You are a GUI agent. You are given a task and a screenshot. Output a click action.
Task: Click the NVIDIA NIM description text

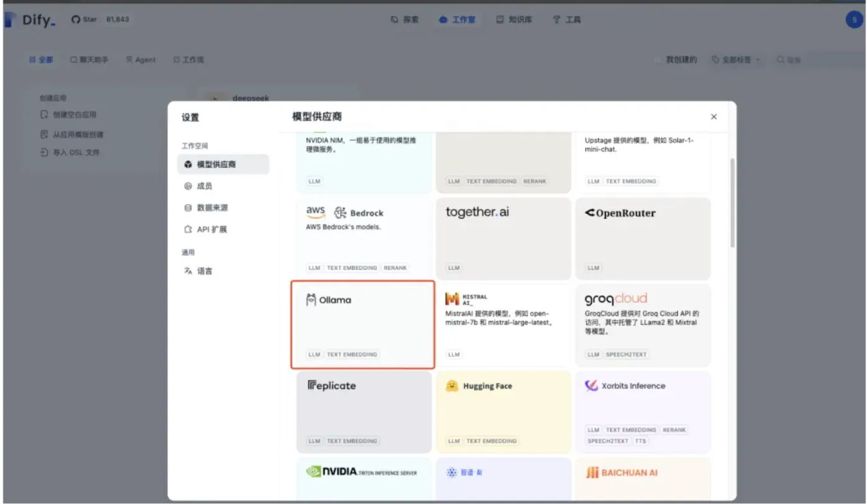pyautogui.click(x=361, y=144)
